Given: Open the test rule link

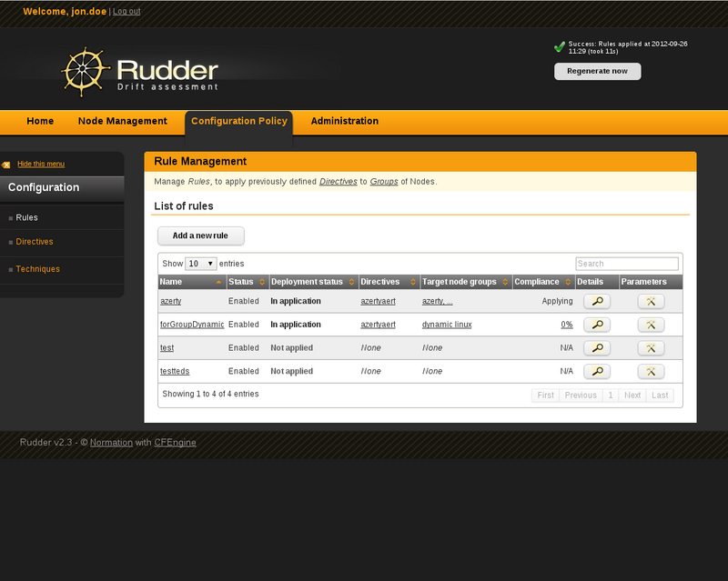Looking at the screenshot, I should click(x=167, y=347).
